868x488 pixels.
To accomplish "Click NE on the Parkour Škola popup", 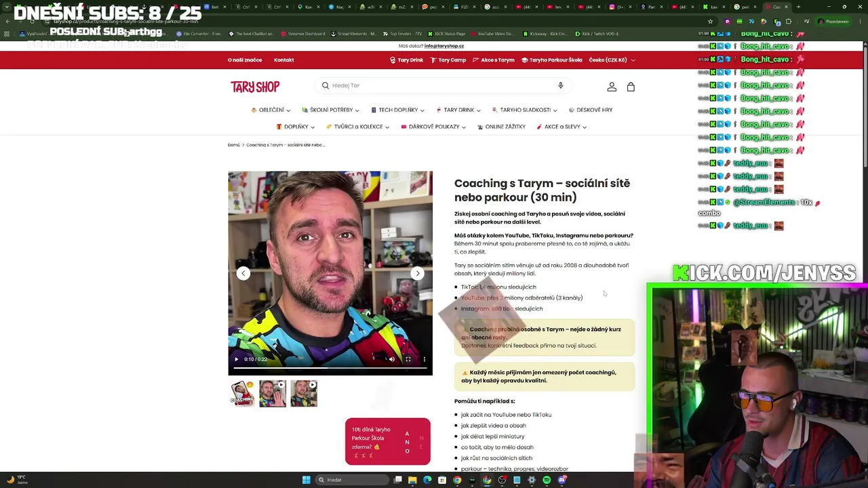I will click(421, 443).
